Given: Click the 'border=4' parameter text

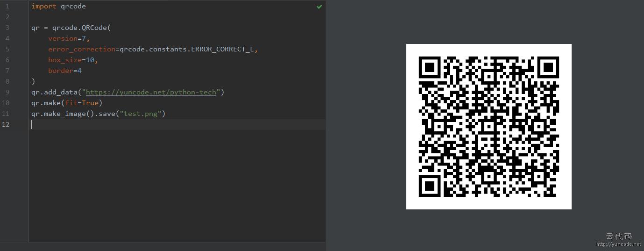Looking at the screenshot, I should point(65,71).
